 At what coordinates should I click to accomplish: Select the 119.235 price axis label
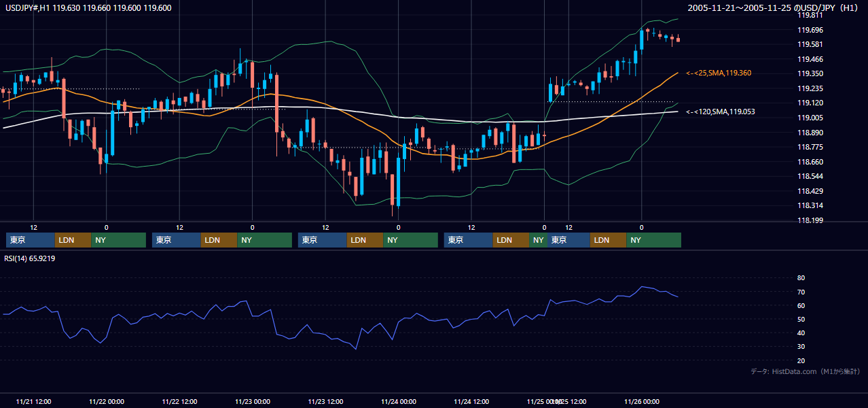click(810, 88)
